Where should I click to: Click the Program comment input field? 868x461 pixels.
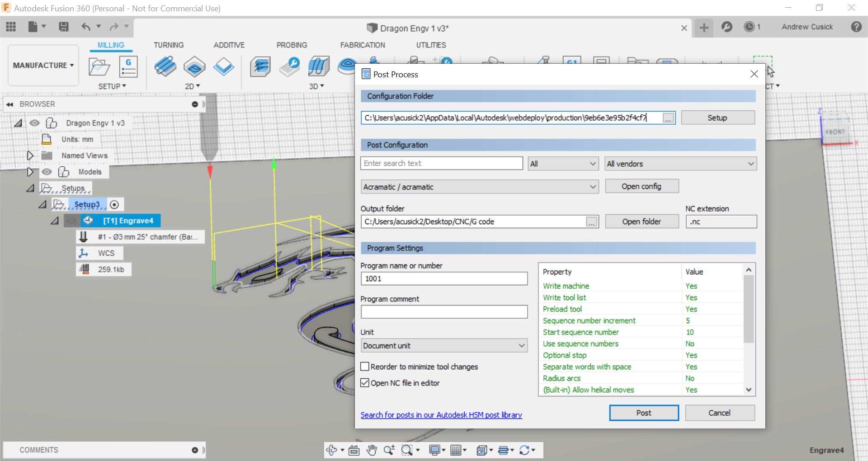(444, 312)
